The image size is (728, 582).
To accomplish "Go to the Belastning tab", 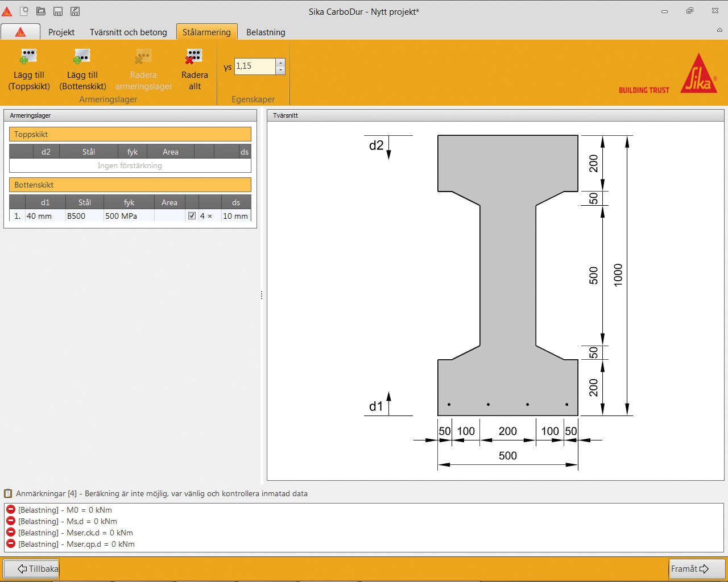I will pyautogui.click(x=266, y=32).
